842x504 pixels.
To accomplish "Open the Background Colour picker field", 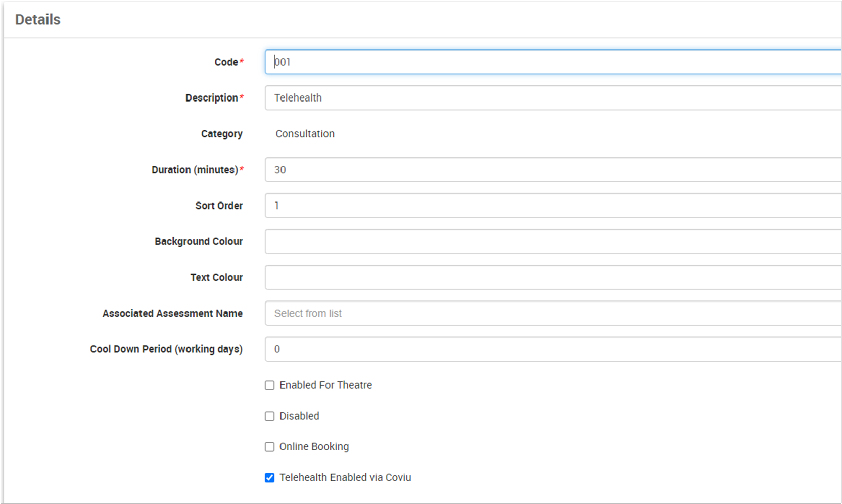I will pos(551,241).
